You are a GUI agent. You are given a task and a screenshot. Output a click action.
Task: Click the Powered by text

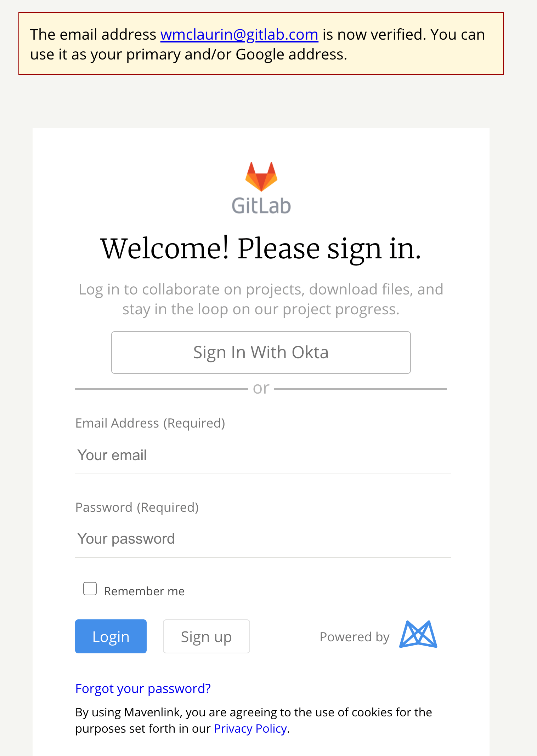(355, 637)
